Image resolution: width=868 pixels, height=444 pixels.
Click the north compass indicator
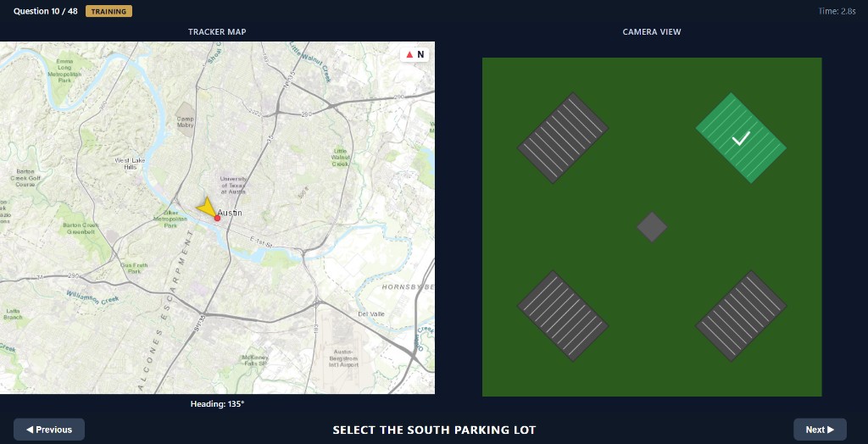tap(415, 55)
